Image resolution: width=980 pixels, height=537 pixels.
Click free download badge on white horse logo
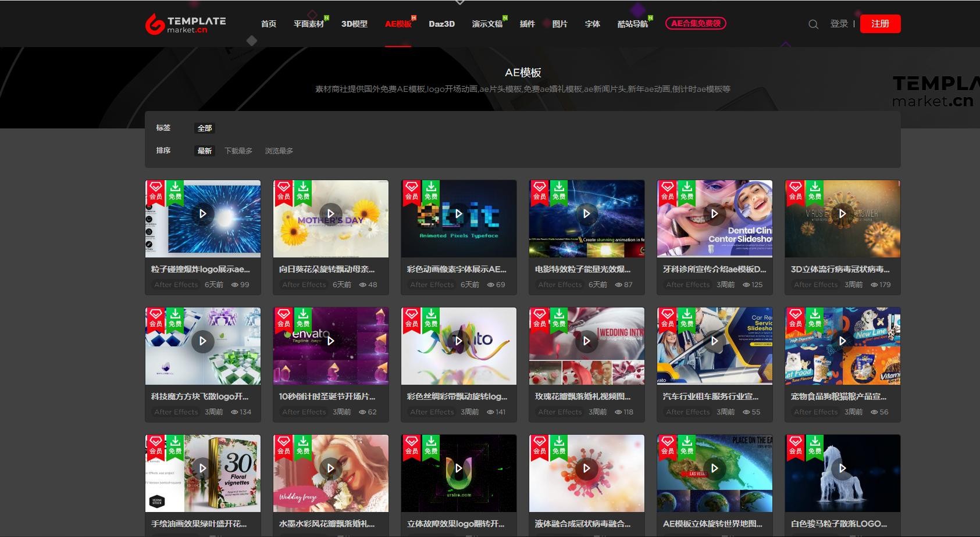[x=815, y=446]
